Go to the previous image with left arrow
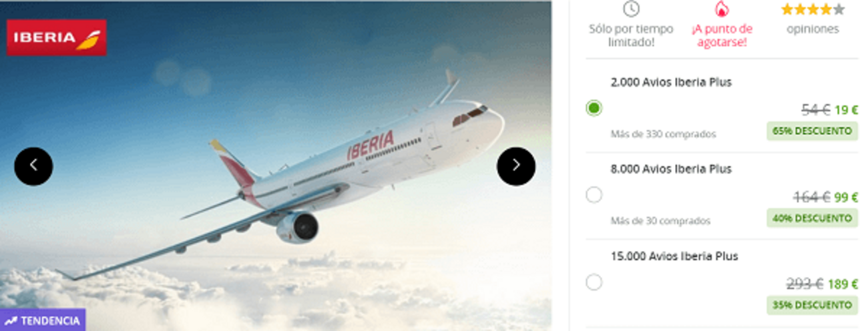The image size is (868, 331). click(x=33, y=166)
